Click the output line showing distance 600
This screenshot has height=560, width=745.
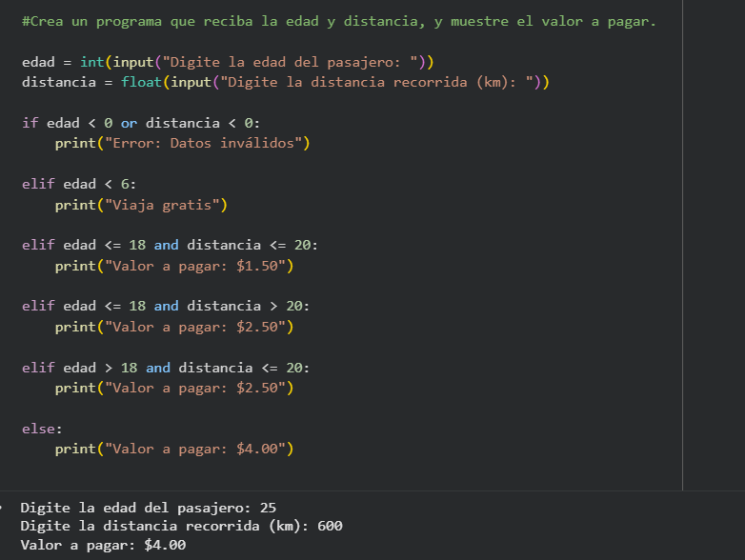click(x=181, y=526)
